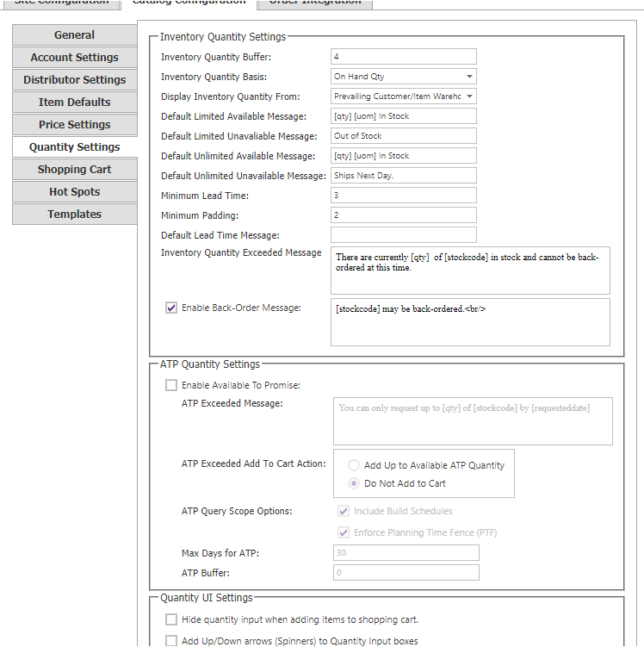Expand Display Inventory Quantity From dropdown
The width and height of the screenshot is (644, 647).
[x=403, y=96]
